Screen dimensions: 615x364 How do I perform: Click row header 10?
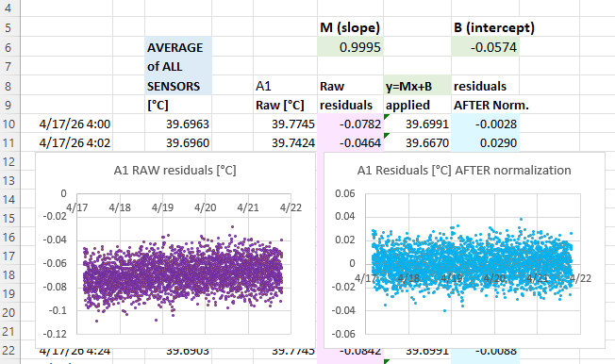[x=9, y=124]
